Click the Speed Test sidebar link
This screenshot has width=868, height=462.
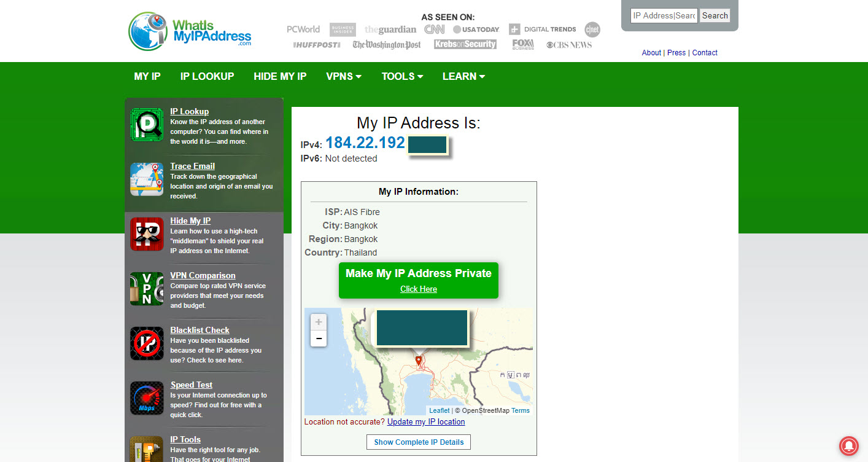191,385
